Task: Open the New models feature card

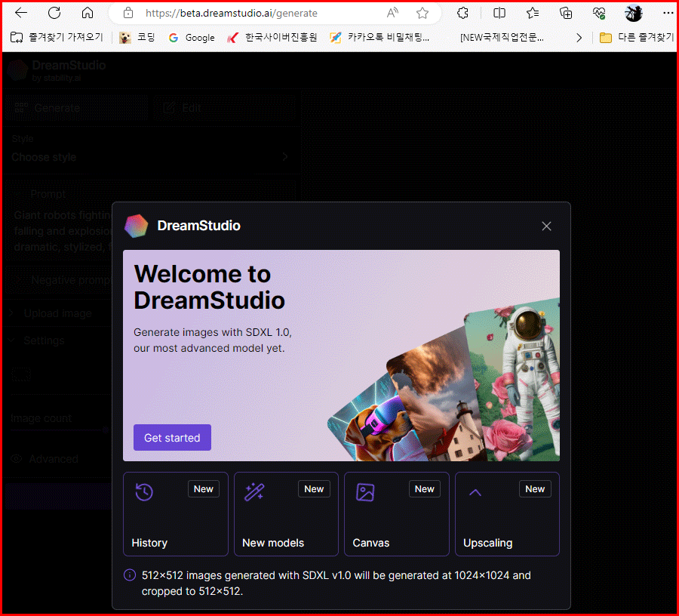Action: (x=286, y=514)
